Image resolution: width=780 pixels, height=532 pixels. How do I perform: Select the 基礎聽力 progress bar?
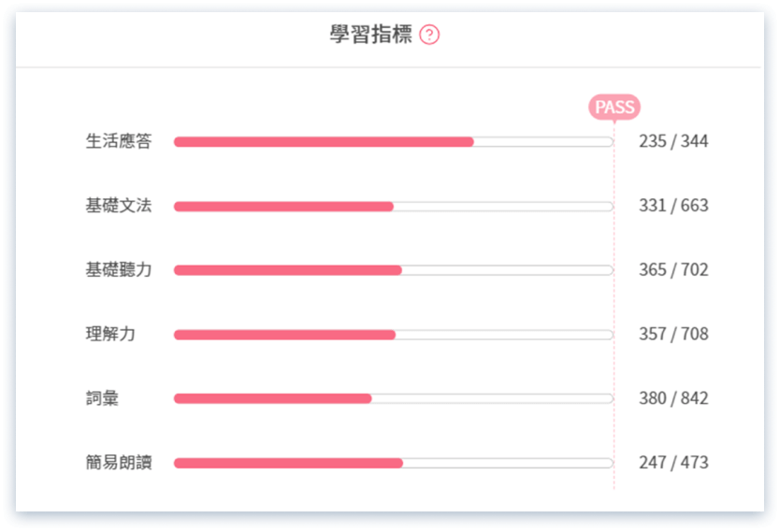(393, 270)
